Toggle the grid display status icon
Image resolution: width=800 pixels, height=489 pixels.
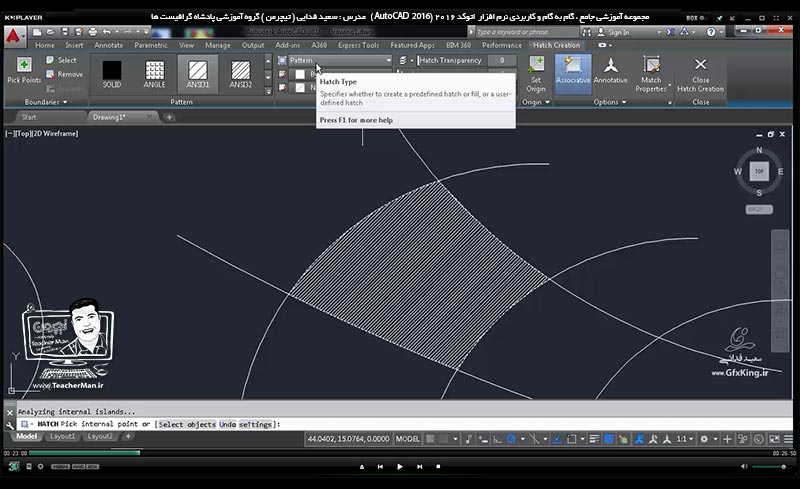[431, 439]
